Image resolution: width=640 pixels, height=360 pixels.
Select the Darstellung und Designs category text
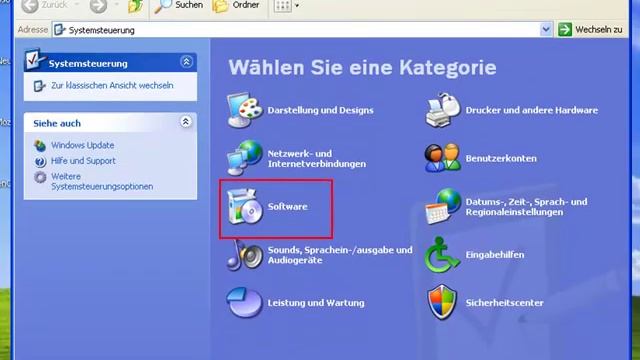tap(320, 110)
